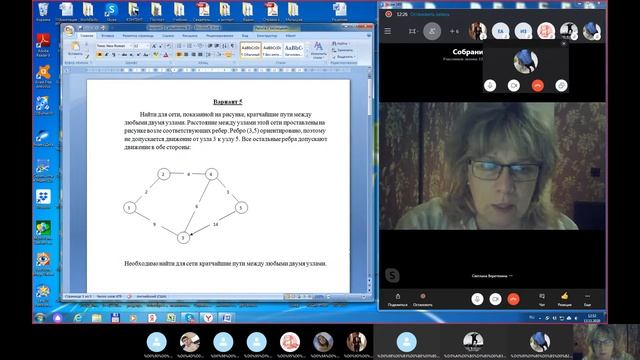Switch to the Вид ribbon tab
Image resolution: width=640 pixels, height=360 pixels.
(245, 36)
